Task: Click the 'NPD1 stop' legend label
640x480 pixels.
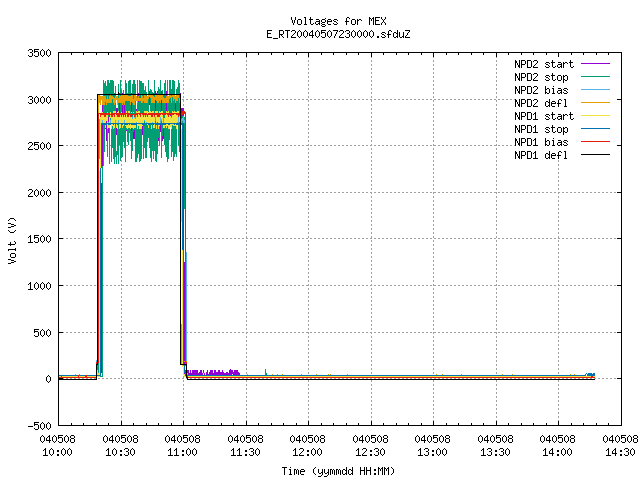Action: coord(541,129)
